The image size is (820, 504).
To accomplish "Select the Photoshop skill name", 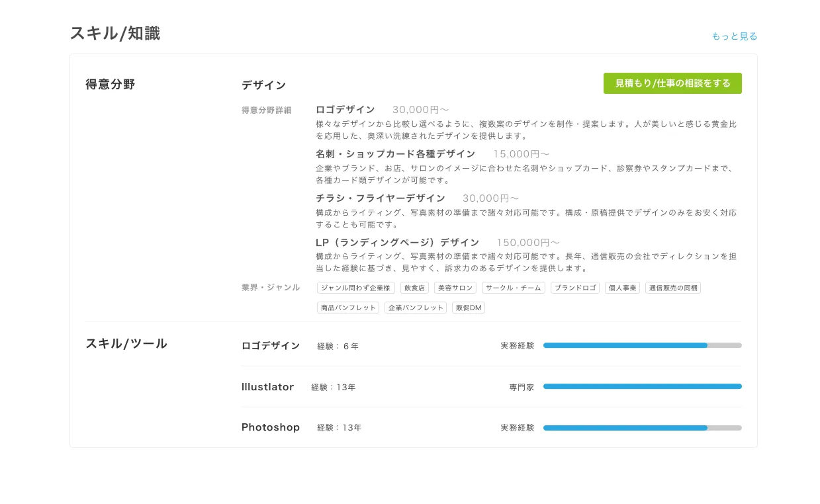I will point(271,427).
